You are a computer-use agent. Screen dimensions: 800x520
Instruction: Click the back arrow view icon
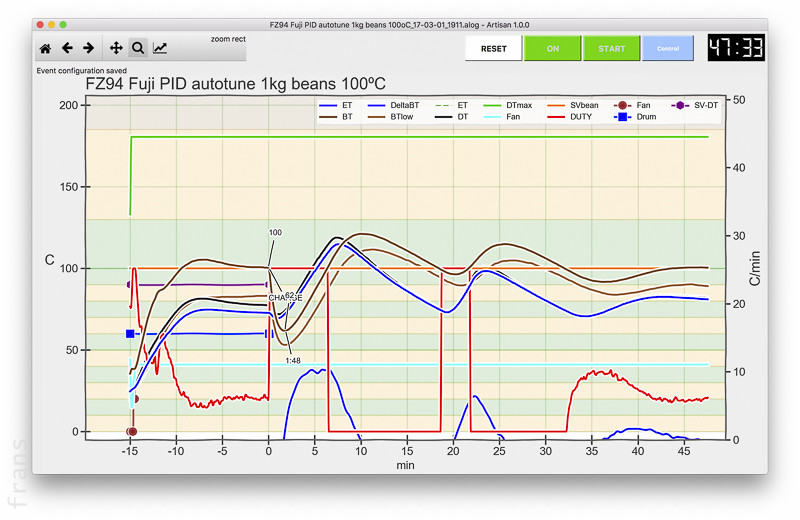coord(67,47)
